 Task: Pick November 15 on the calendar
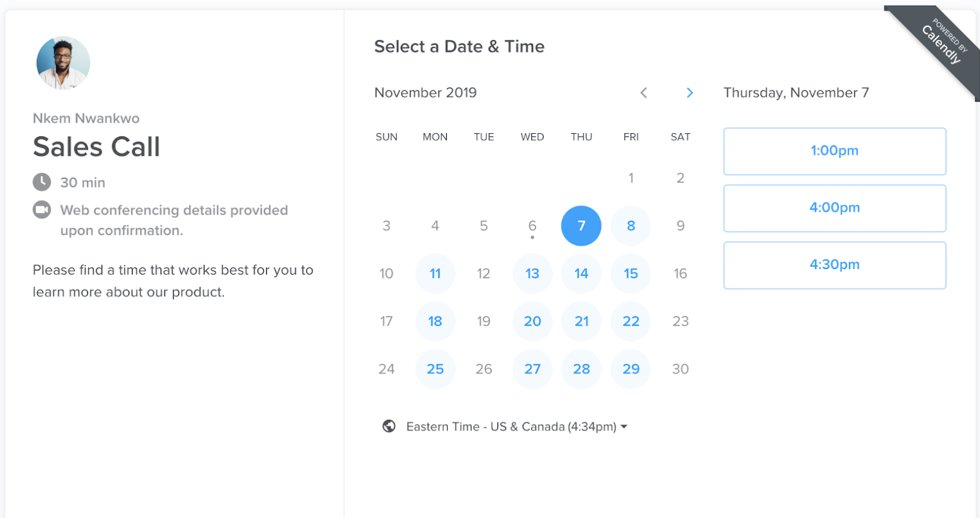coord(631,273)
